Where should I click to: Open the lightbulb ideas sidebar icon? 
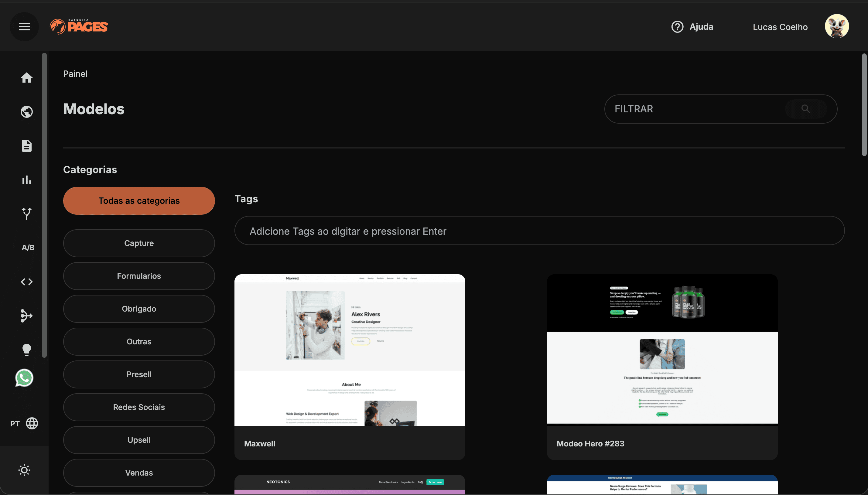26,350
